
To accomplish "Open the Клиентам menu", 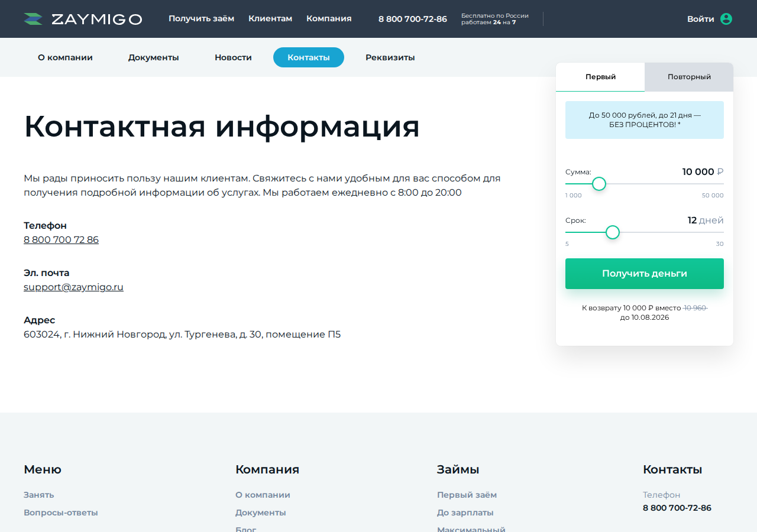I will tap(270, 18).
